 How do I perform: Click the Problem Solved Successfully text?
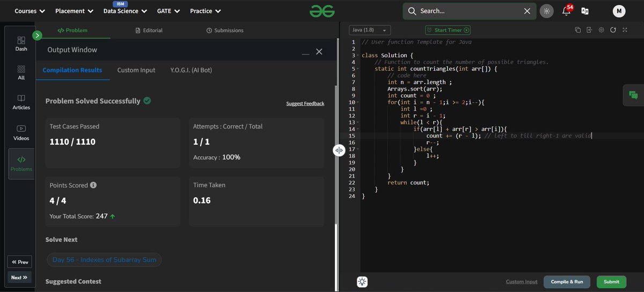[93, 101]
